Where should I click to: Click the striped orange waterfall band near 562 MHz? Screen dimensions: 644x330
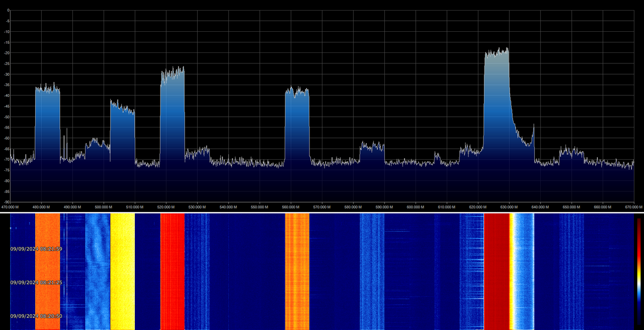coord(297,272)
